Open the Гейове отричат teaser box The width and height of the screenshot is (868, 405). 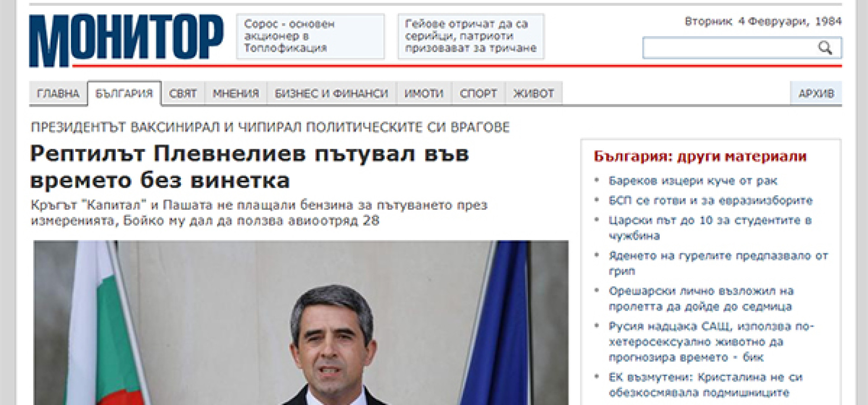[471, 36]
